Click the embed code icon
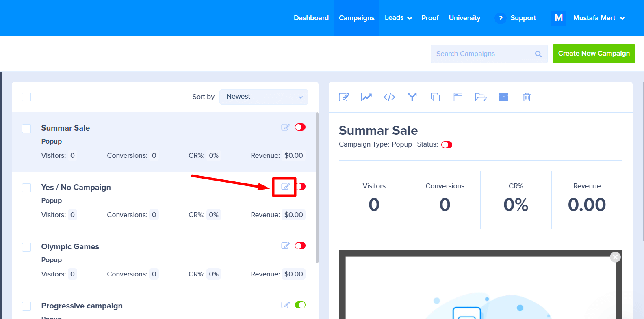Viewport: 644px width, 319px height. tap(389, 97)
